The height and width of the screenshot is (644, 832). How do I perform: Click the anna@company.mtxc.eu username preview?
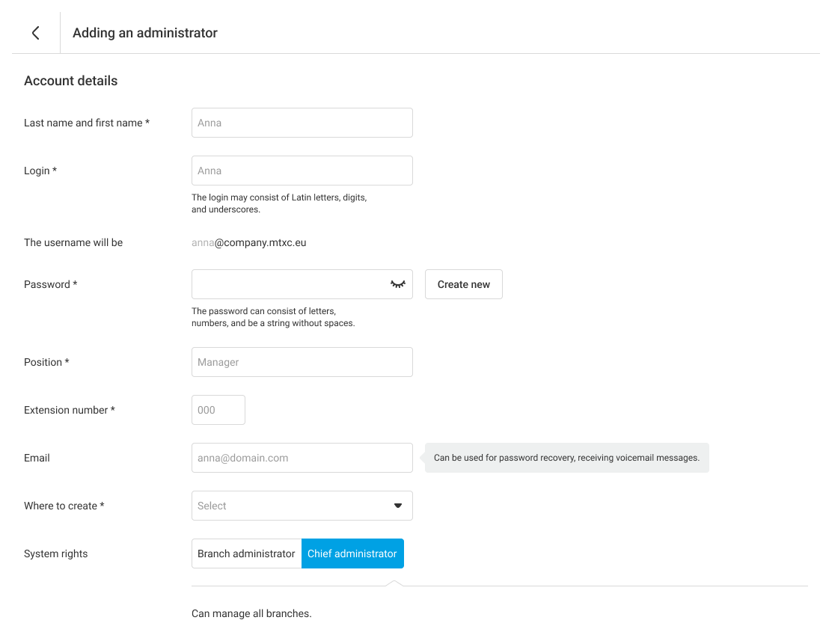[x=249, y=242]
